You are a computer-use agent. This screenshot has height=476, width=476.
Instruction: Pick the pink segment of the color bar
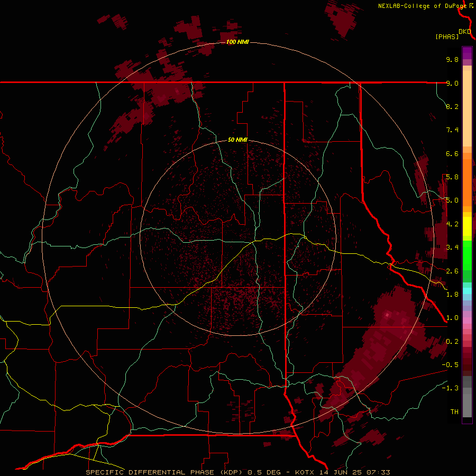click(467, 321)
